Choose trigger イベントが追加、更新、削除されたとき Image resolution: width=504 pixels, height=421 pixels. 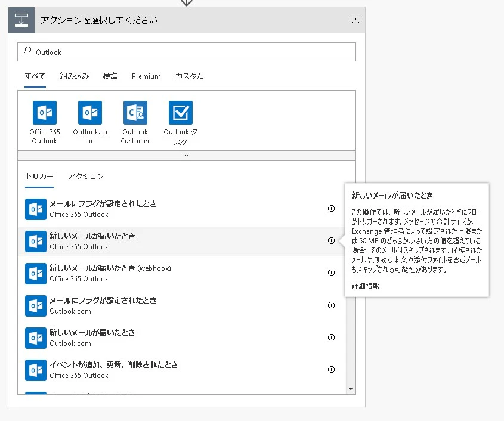(181, 370)
